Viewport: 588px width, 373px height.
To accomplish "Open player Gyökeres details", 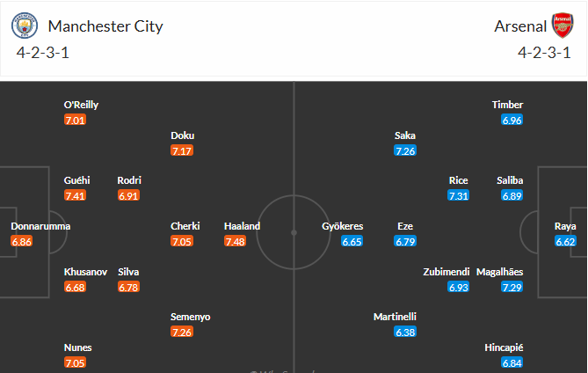I will (x=342, y=226).
